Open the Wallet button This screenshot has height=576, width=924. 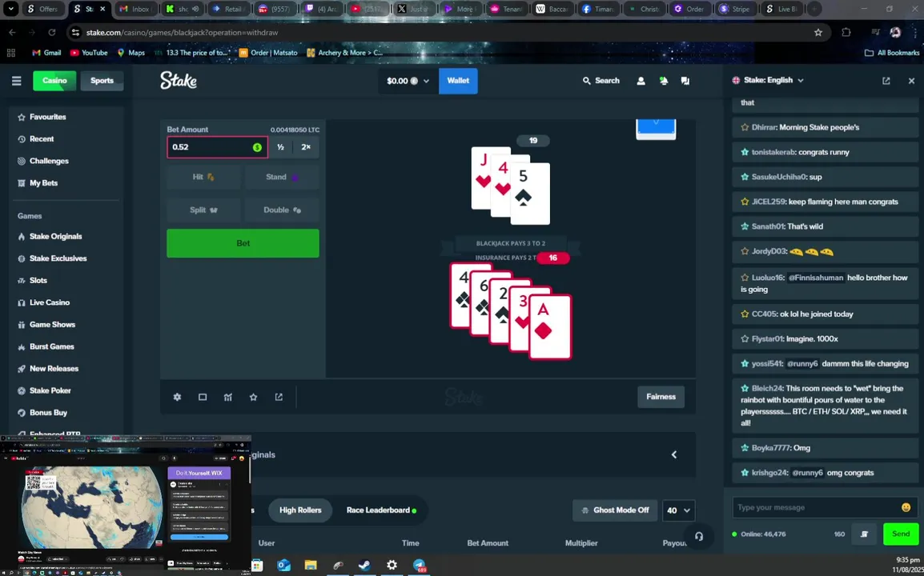coord(458,81)
